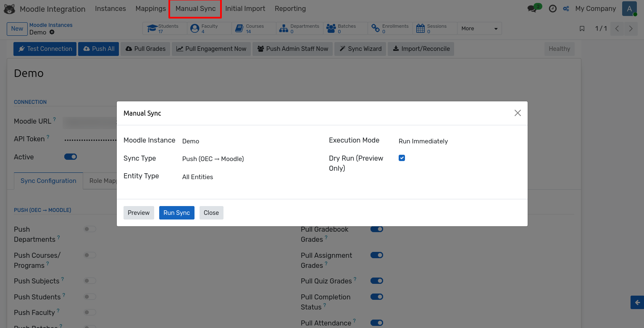Image resolution: width=644 pixels, height=328 pixels.
Task: Toggle Pull Quiz Grades switch
Action: click(377, 281)
